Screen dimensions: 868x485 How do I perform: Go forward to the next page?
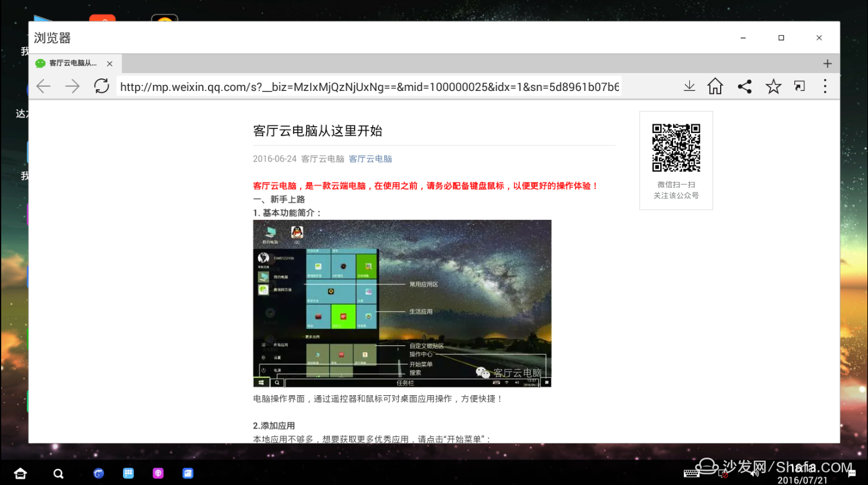(x=72, y=86)
